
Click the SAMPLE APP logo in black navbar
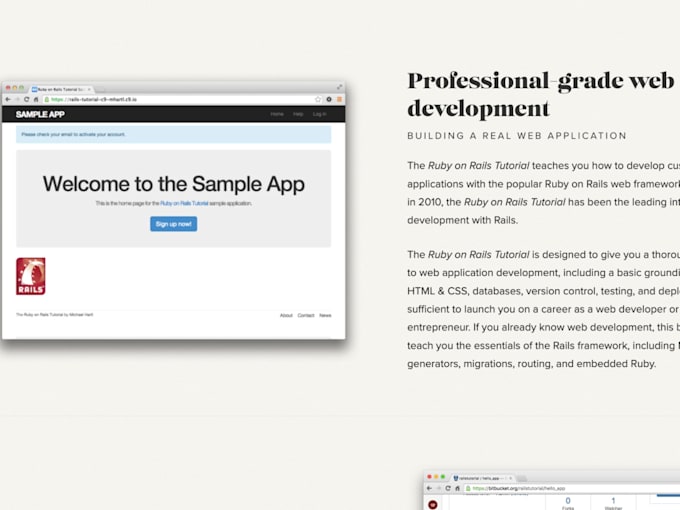point(40,114)
